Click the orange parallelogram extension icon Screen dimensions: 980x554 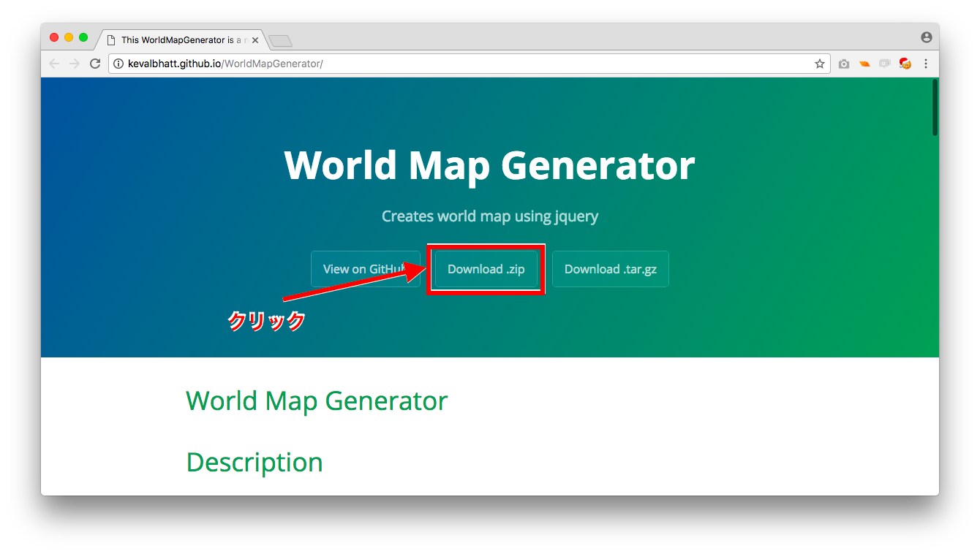tap(864, 64)
